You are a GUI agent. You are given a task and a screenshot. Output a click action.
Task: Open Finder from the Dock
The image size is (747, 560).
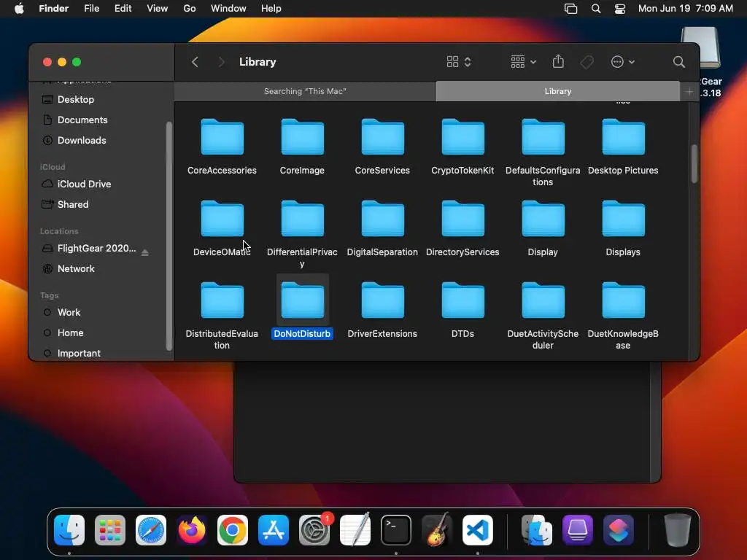point(69,530)
